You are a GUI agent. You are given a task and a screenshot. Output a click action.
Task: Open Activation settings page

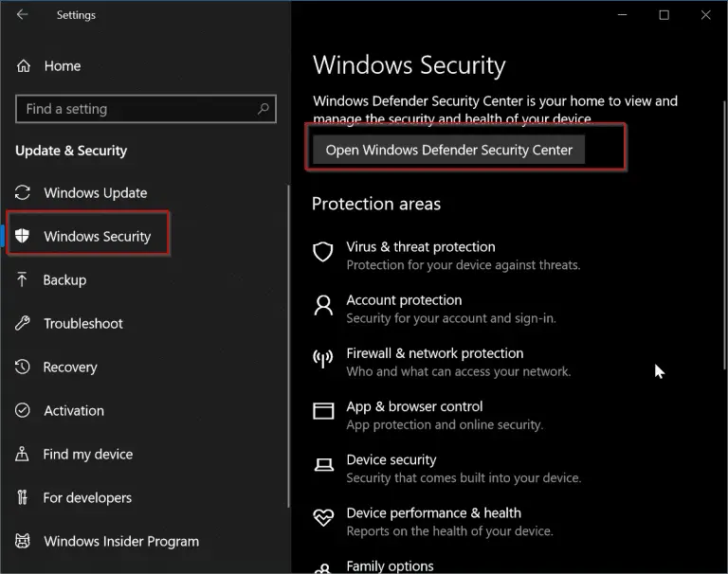74,411
